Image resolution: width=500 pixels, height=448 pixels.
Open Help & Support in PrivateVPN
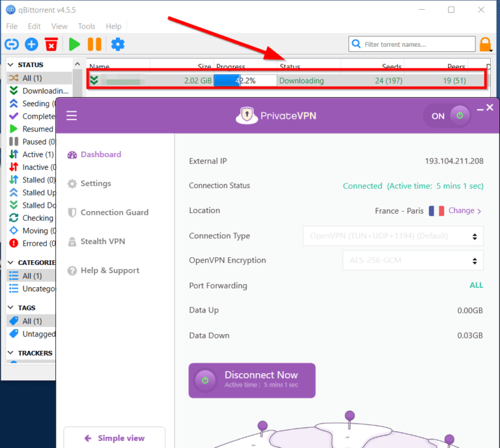pyautogui.click(x=104, y=271)
